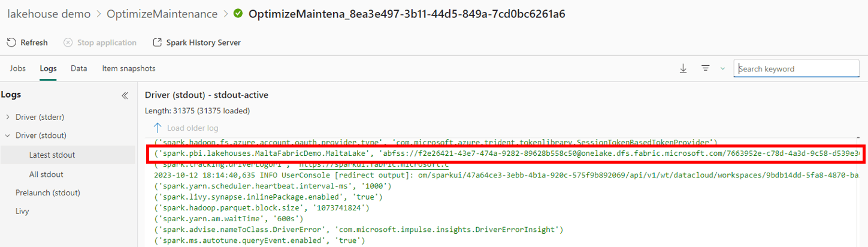Click the Refresh icon
This screenshot has width=868, height=247.
(11, 43)
